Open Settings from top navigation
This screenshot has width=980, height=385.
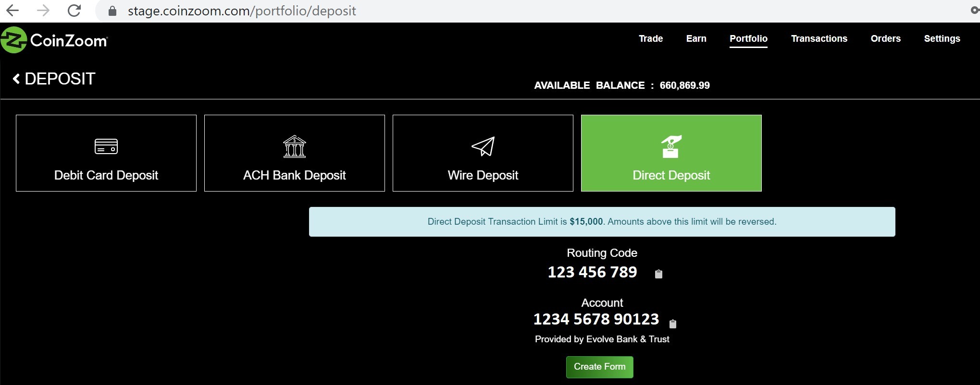(x=942, y=39)
